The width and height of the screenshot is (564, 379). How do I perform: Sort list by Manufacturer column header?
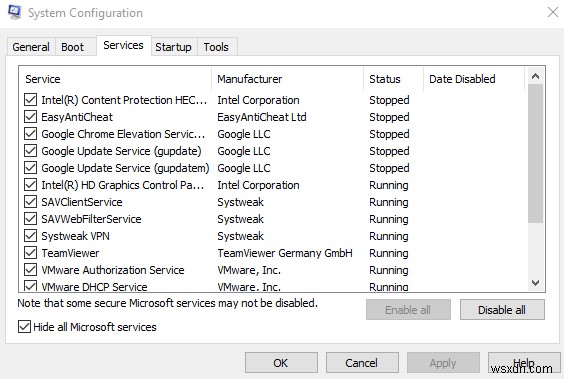tap(287, 79)
